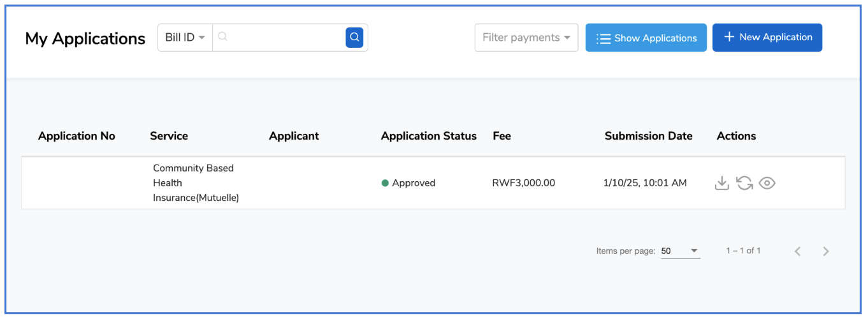
Task: Click the 1/10/25, 10:01 AM submission date
Action: (x=645, y=183)
